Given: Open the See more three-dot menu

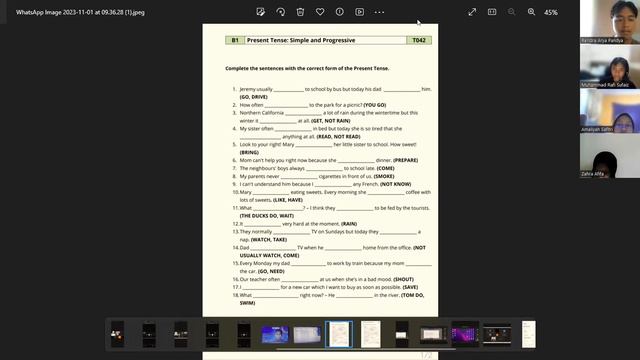Looking at the screenshot, I should [x=379, y=12].
